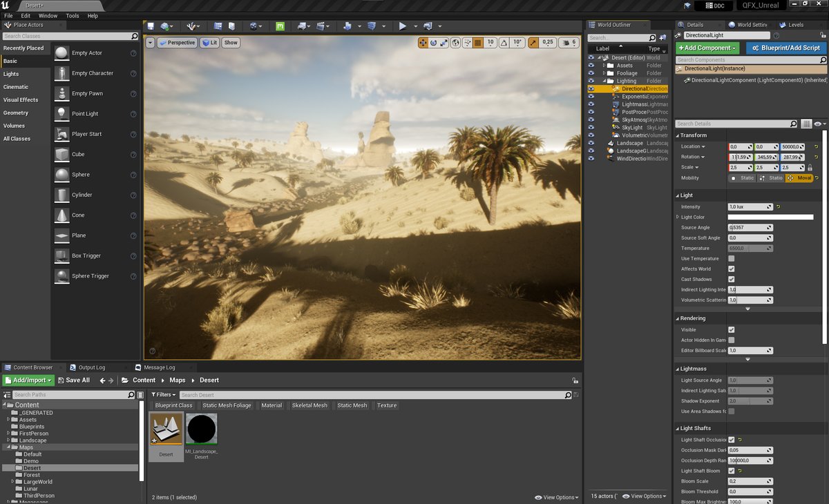Click the Light Color white swatch
This screenshot has width=829, height=504.
click(x=770, y=217)
